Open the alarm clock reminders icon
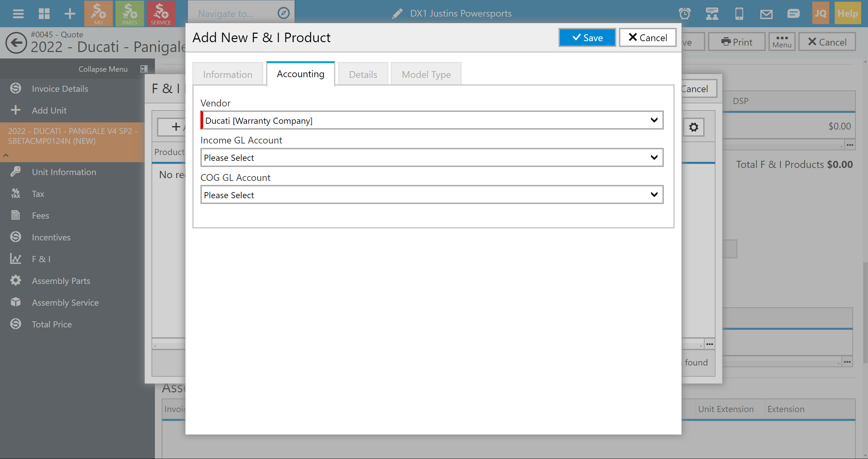 (x=685, y=14)
